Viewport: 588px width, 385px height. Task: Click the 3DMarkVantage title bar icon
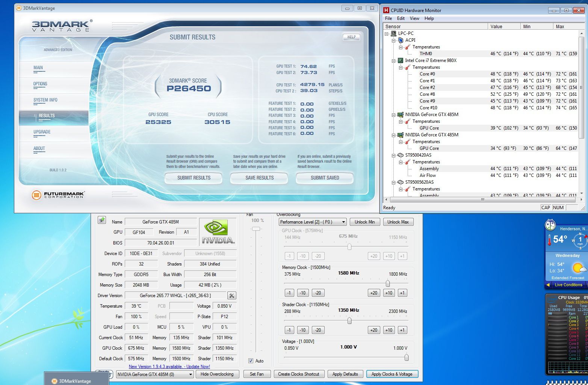click(19, 8)
